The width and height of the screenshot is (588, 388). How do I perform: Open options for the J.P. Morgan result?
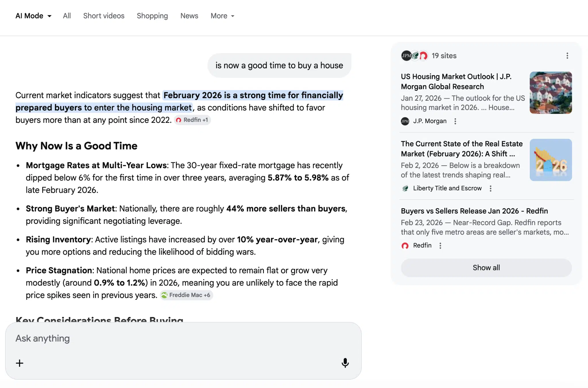pos(455,121)
